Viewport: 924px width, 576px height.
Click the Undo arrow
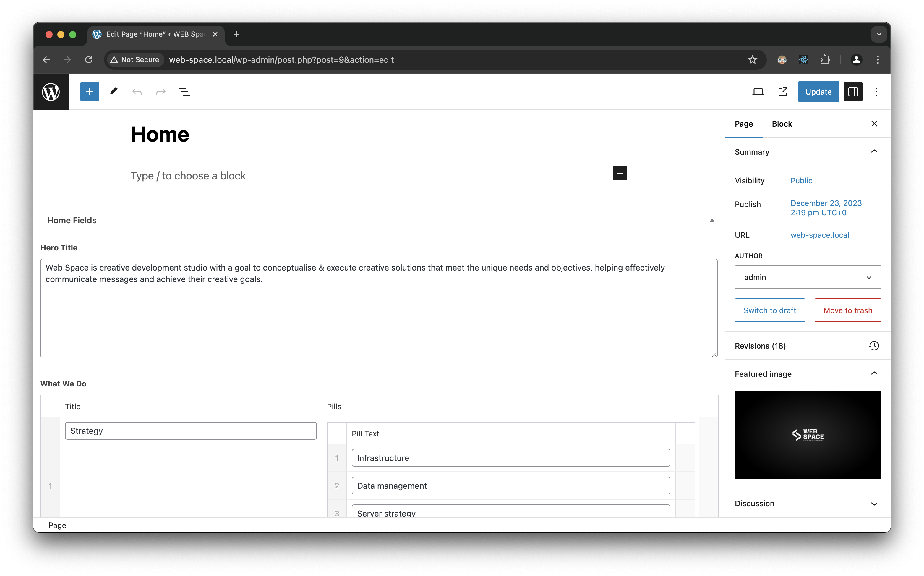(137, 91)
